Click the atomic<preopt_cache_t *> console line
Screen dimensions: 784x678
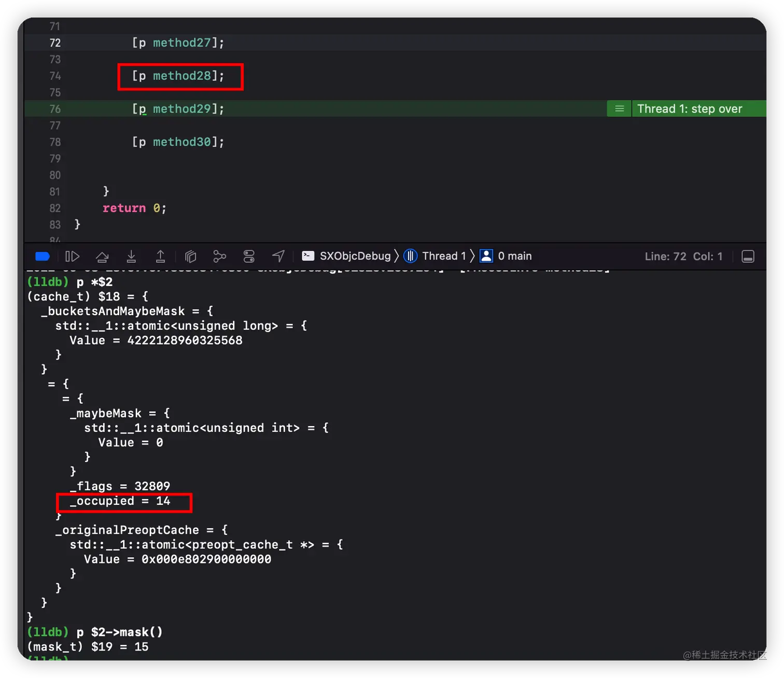[206, 545]
